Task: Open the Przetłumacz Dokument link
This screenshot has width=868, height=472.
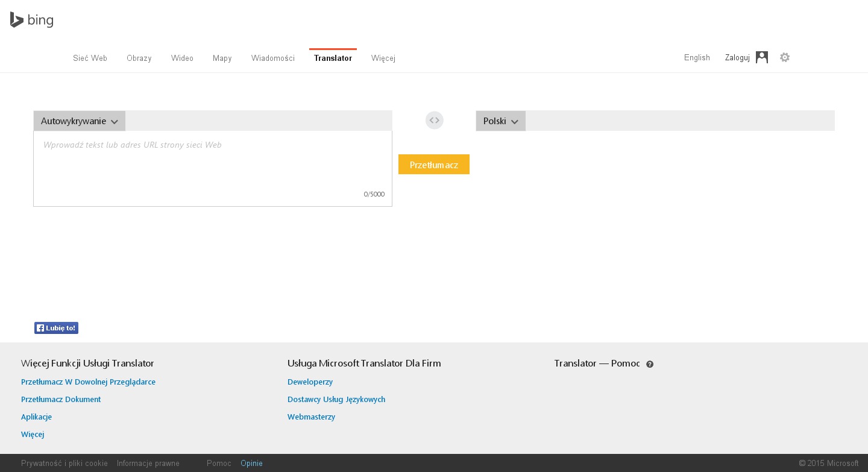Action: [61, 400]
